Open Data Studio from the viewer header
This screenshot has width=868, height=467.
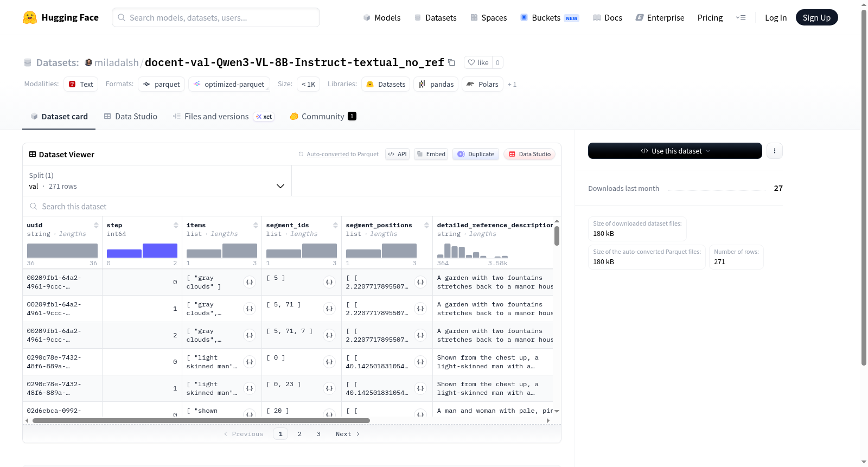529,154
